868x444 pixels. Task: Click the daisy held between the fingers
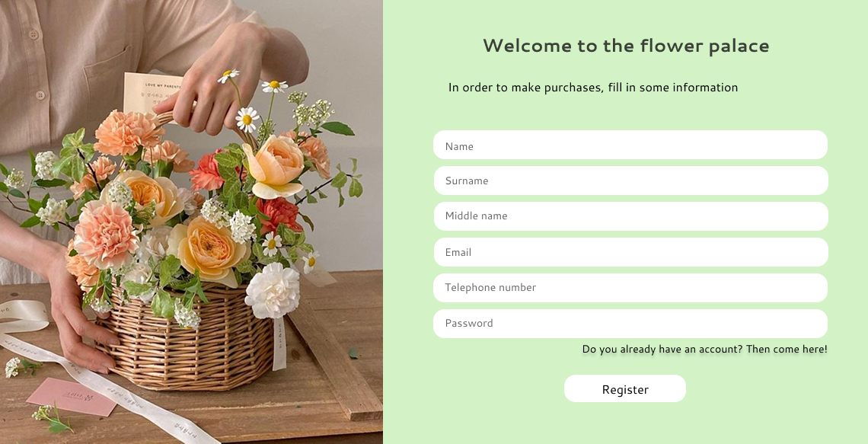click(228, 75)
